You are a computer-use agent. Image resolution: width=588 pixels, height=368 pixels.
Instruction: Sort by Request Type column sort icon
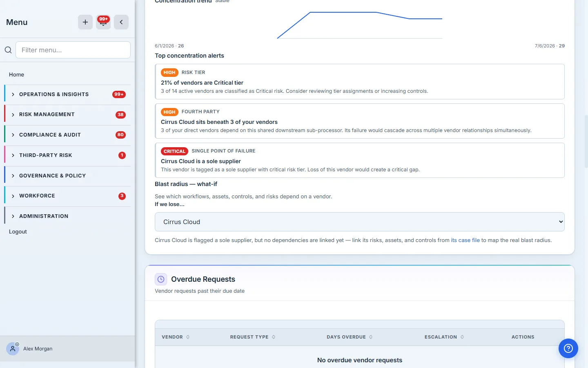[274, 337]
